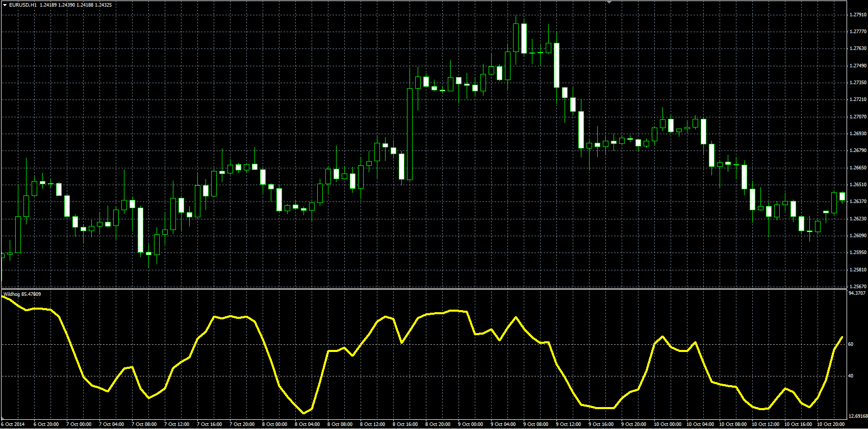
Task: Click the 1.27630 price scale label
Action: click(x=858, y=49)
